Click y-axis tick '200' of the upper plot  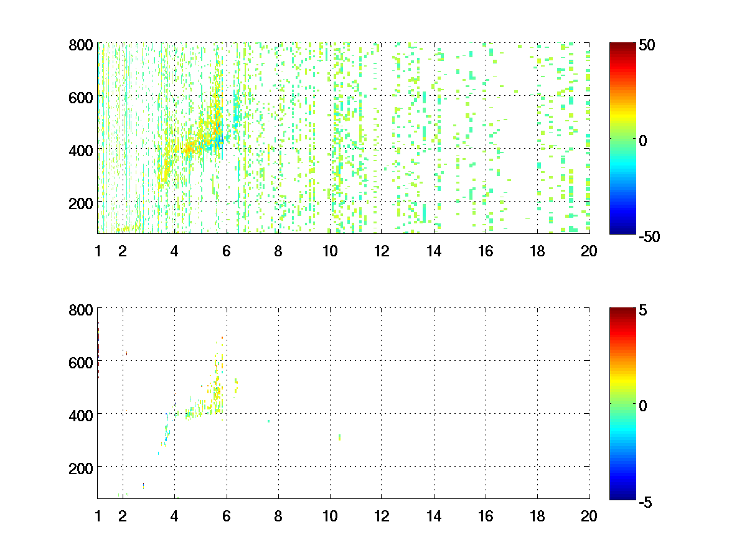[81, 203]
